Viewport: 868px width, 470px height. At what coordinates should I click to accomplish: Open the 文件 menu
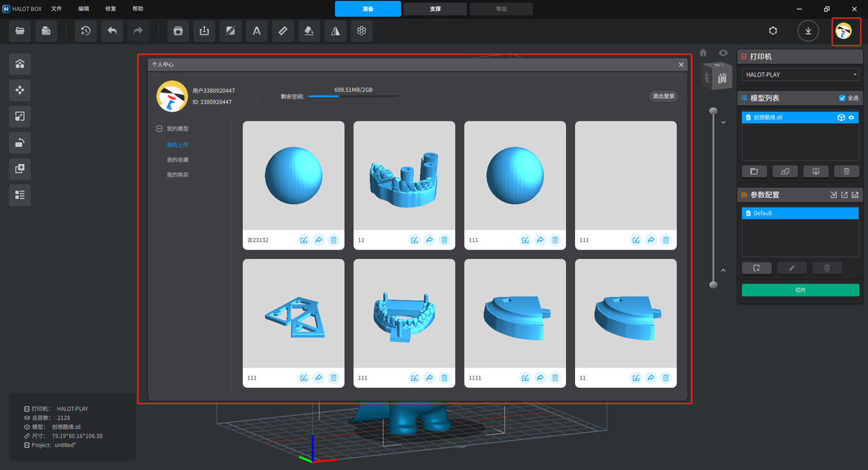click(x=56, y=9)
